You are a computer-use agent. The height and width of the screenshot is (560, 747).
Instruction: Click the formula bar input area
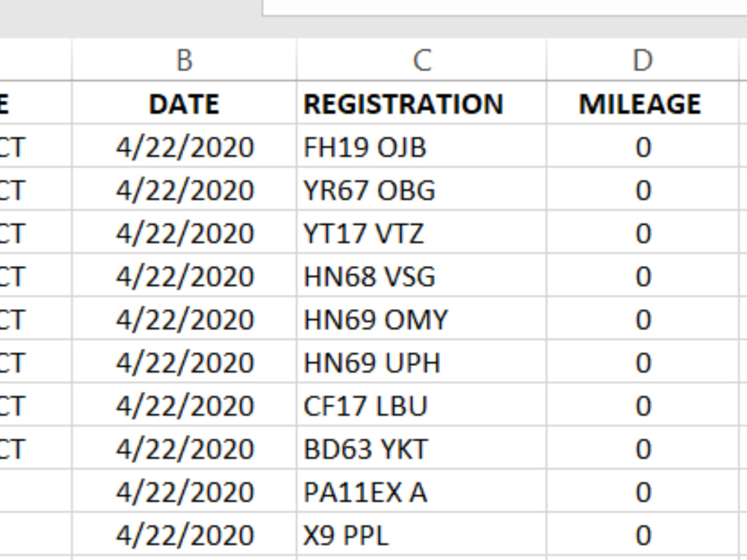coord(505,7)
